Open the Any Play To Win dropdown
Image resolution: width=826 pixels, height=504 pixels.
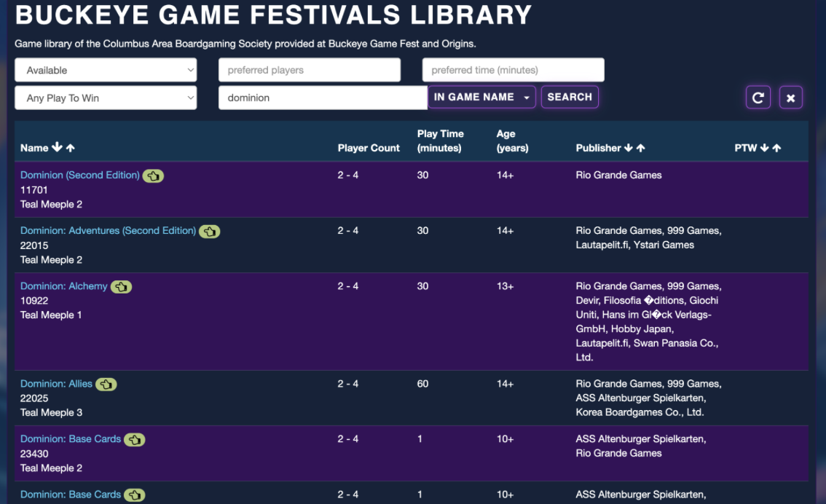tap(106, 98)
